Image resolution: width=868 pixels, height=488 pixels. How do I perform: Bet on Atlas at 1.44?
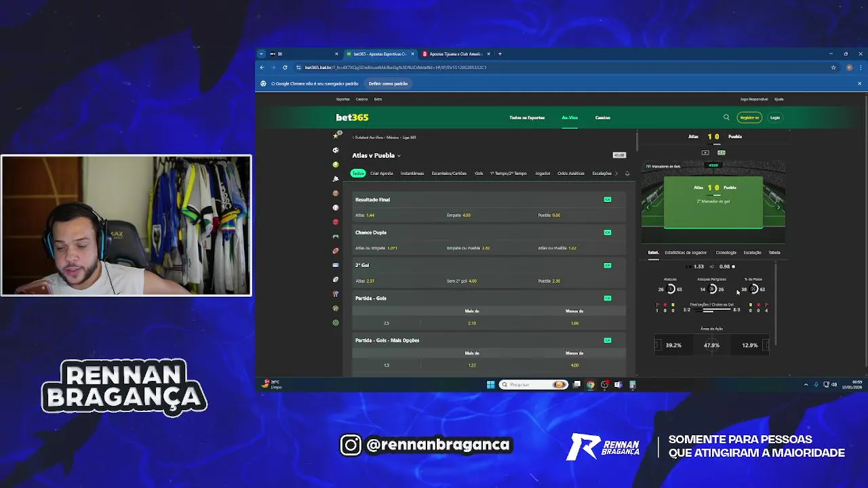click(x=397, y=215)
